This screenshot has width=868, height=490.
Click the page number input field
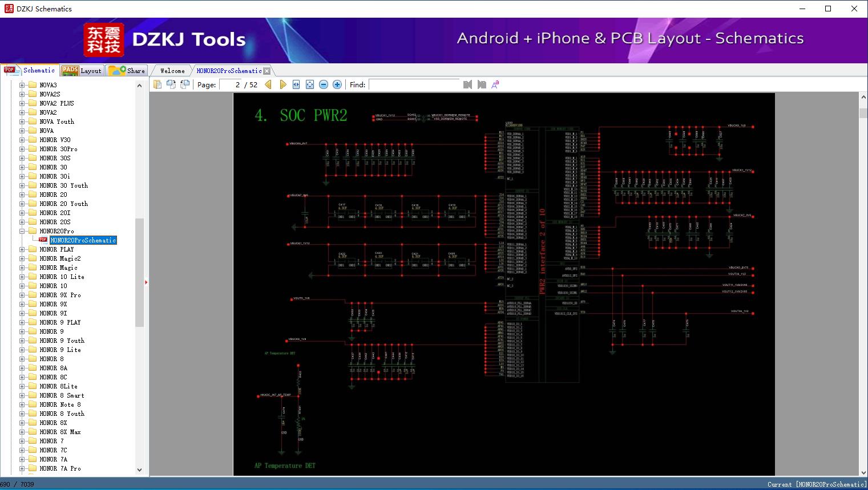click(x=231, y=84)
